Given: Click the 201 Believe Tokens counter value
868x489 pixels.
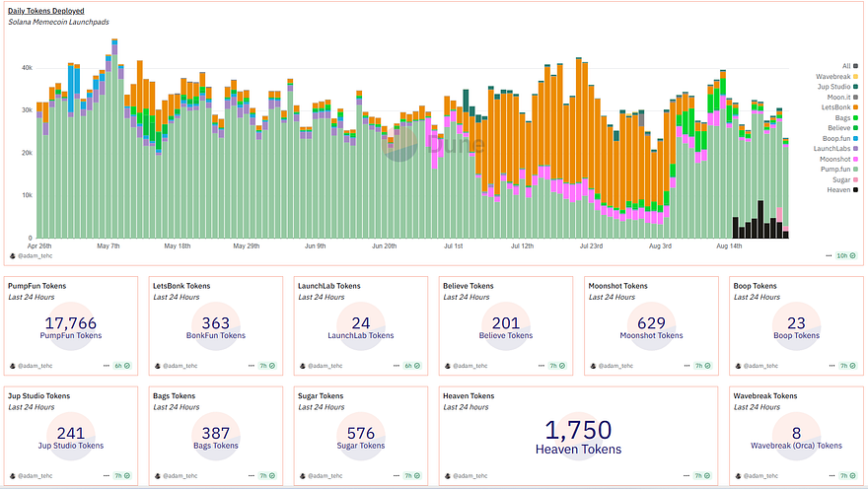Looking at the screenshot, I should tap(505, 323).
